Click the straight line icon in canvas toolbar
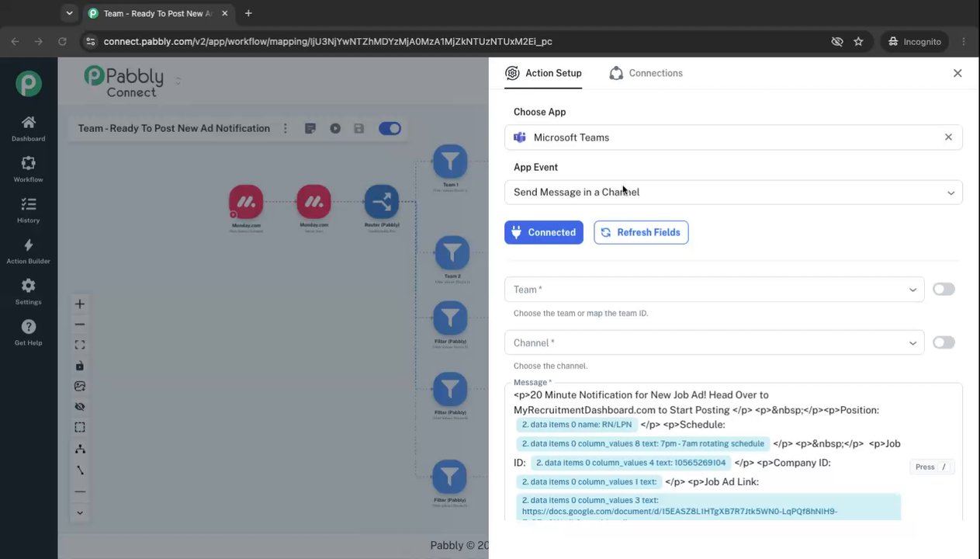The width and height of the screenshot is (980, 559). click(x=80, y=491)
